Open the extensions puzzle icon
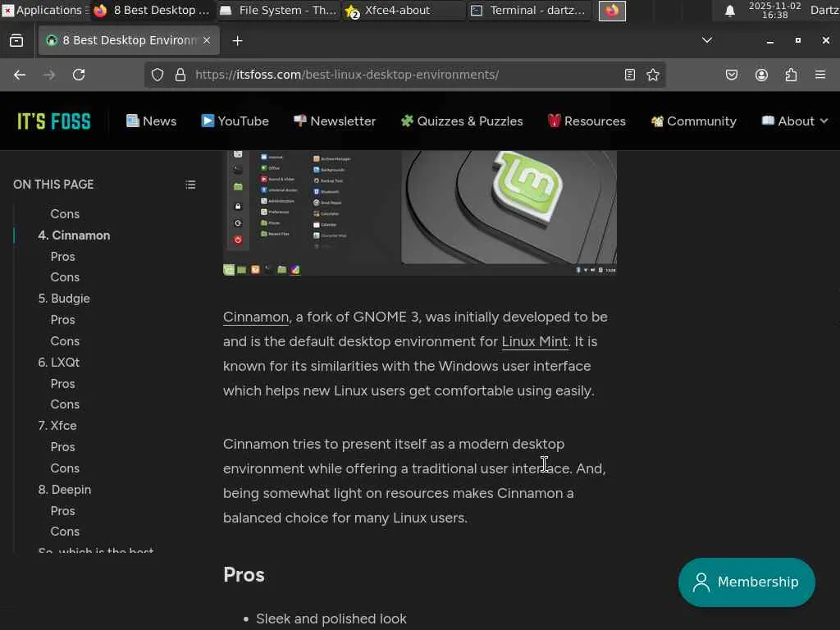 tap(792, 75)
